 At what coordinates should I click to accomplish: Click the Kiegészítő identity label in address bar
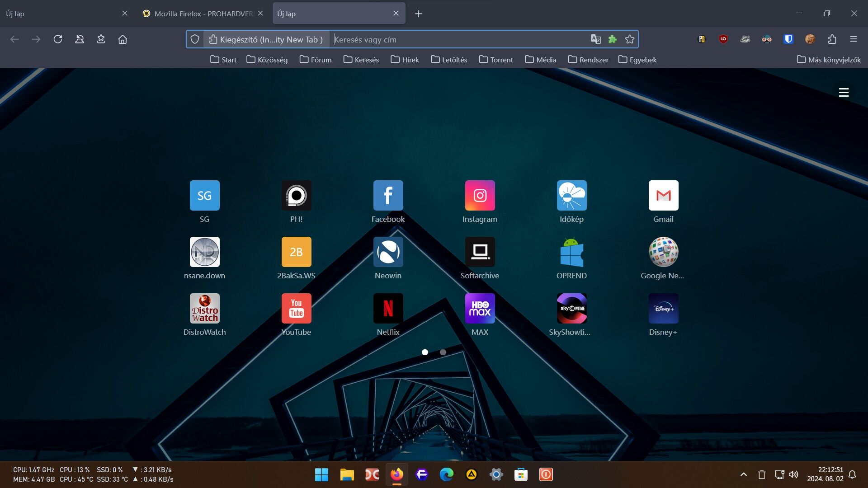[266, 39]
